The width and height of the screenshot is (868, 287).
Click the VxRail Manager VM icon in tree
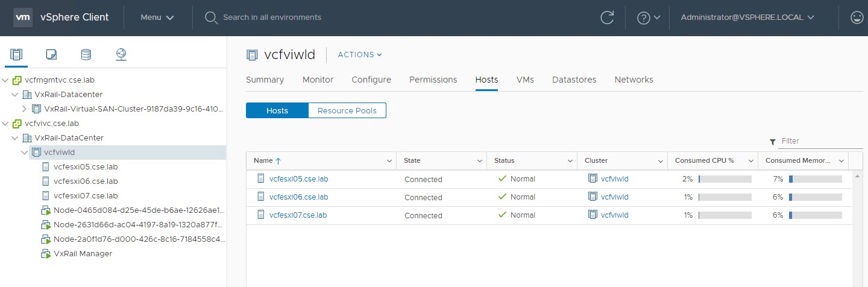[46, 254]
